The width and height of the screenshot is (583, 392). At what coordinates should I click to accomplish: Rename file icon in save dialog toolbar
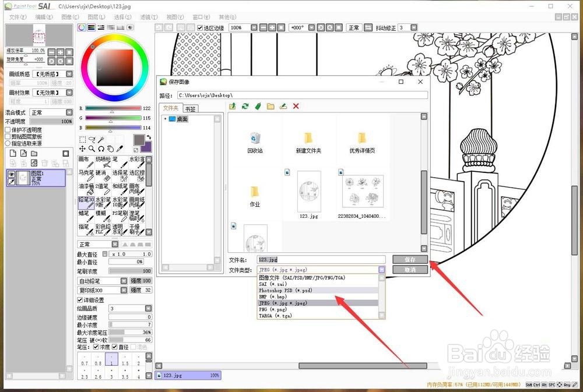[x=283, y=106]
